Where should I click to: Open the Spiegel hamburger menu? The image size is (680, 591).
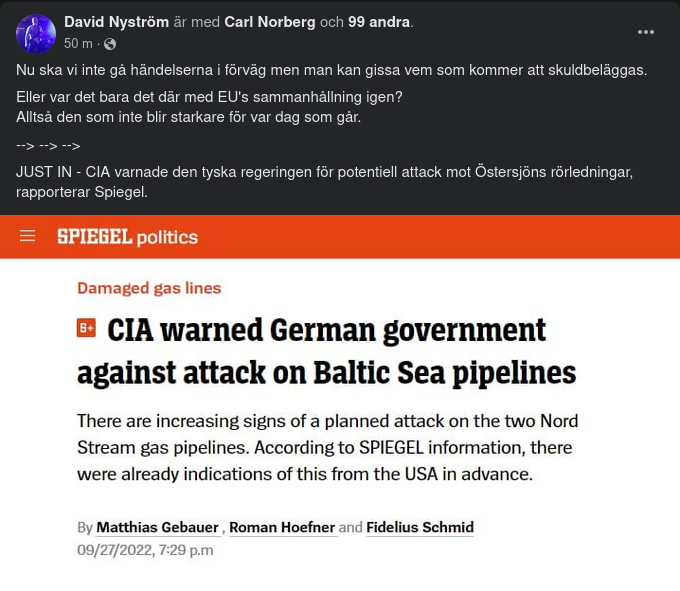pyautogui.click(x=28, y=237)
